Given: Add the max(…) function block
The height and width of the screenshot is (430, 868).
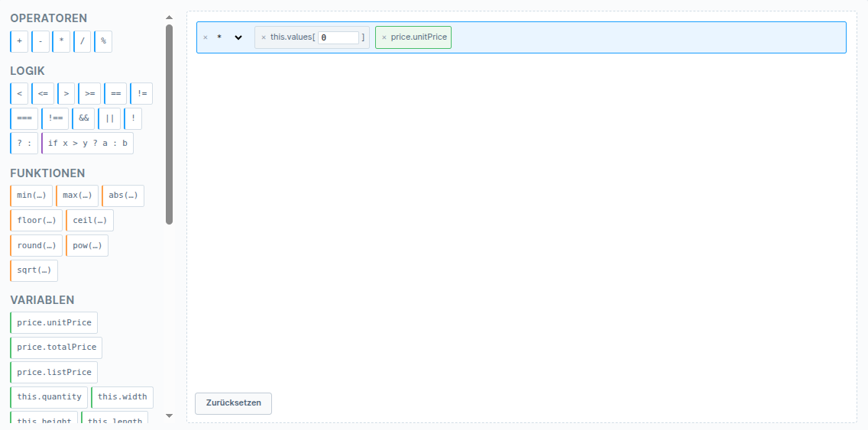Looking at the screenshot, I should pos(77,196).
